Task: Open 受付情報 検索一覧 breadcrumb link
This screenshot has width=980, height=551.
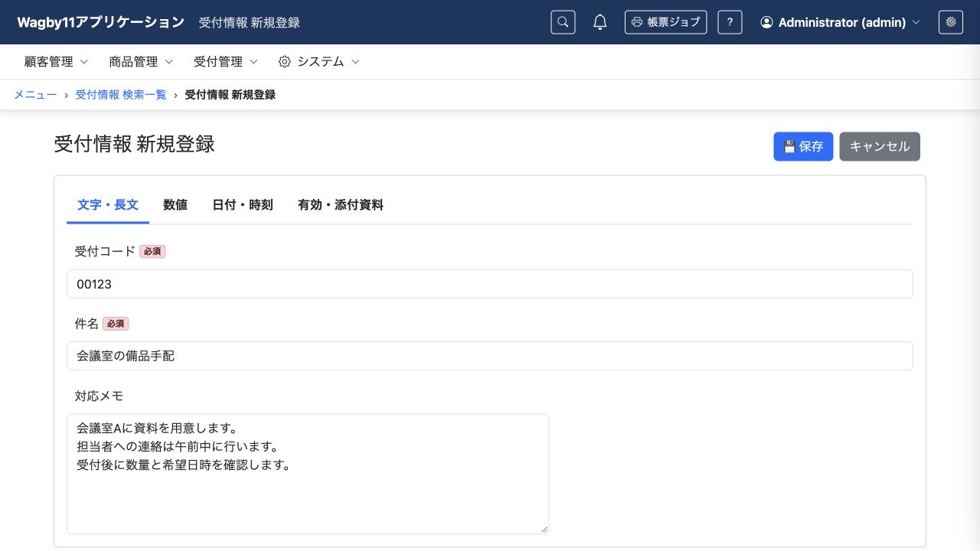Action: [121, 95]
